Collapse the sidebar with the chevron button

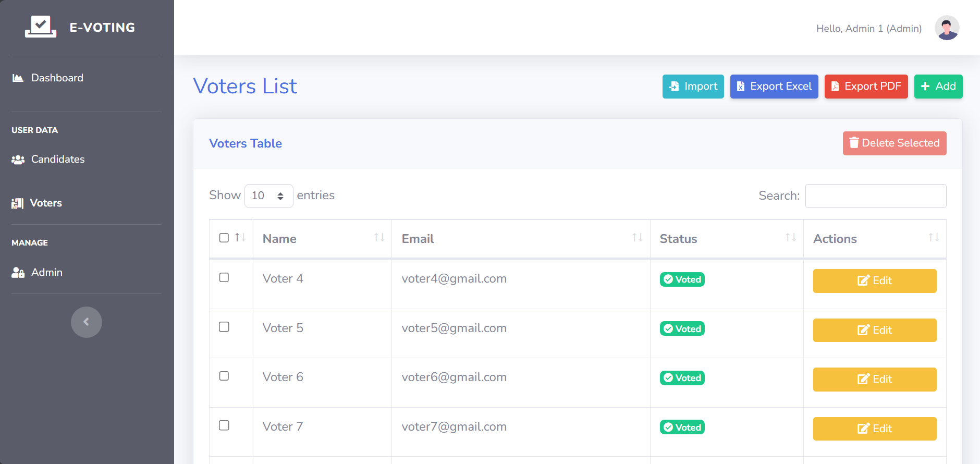(x=87, y=322)
